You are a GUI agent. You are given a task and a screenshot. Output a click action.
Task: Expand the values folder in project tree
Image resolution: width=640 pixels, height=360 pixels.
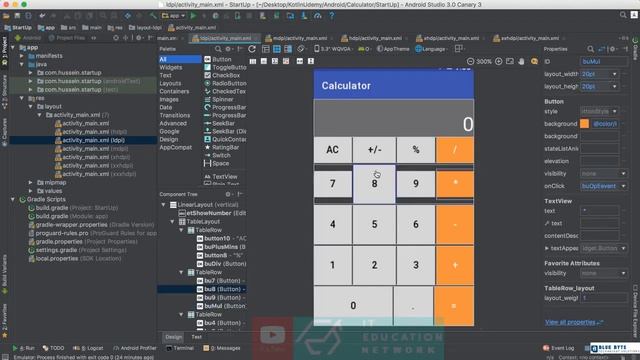31,191
